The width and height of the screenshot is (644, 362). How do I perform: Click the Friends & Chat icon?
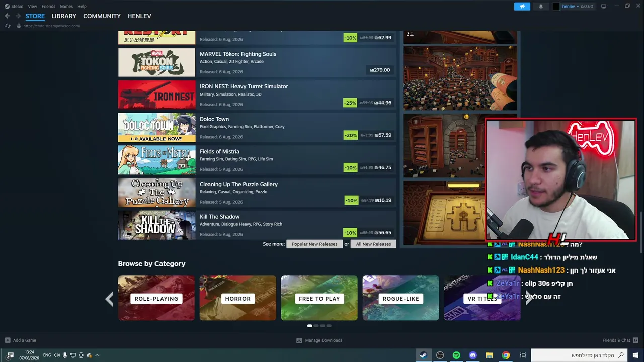coord(635,340)
